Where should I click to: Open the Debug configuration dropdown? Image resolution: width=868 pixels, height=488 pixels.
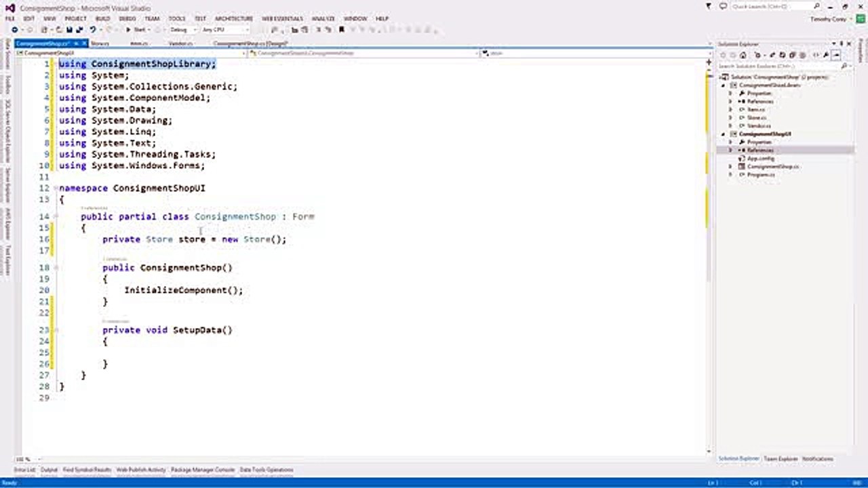tap(195, 30)
